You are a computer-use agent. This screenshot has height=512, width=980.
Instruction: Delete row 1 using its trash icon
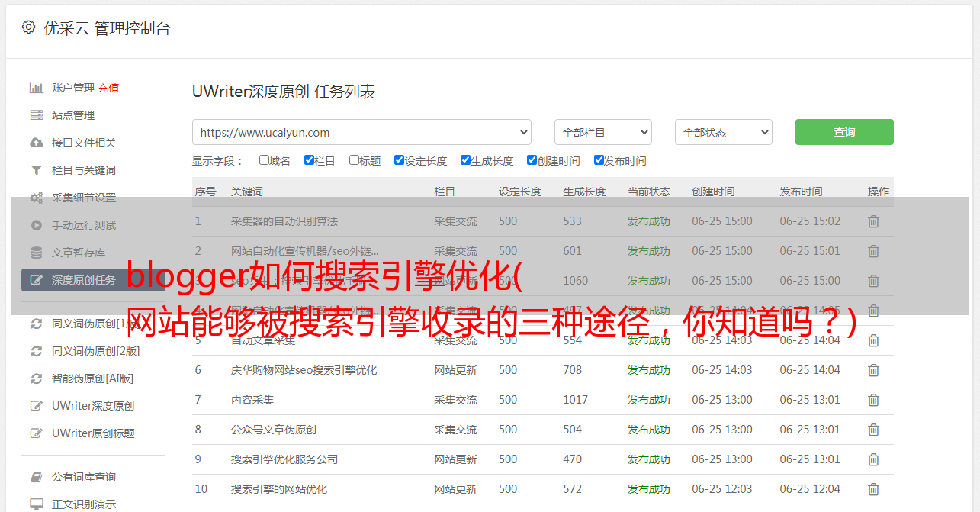click(x=873, y=221)
